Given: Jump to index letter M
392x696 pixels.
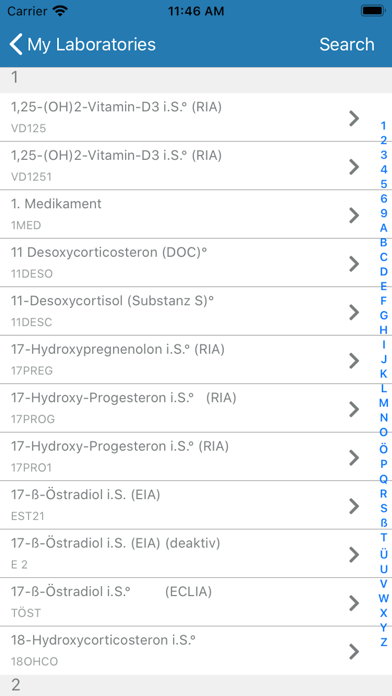Looking at the screenshot, I should coord(384,403).
